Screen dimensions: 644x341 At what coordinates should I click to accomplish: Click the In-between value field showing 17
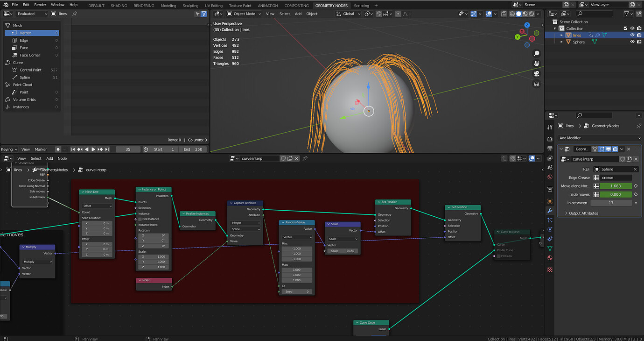611,203
